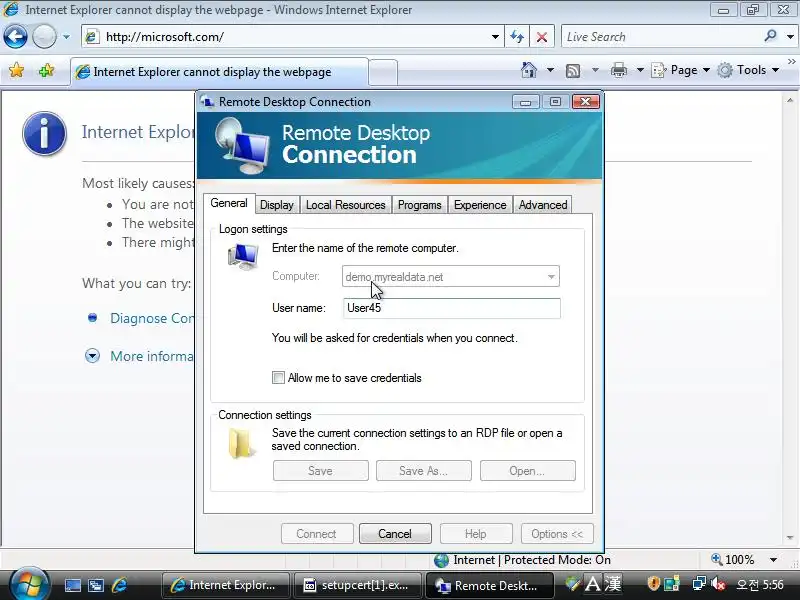
Task: Expand the Feeds dropdown arrow
Action: coord(595,70)
